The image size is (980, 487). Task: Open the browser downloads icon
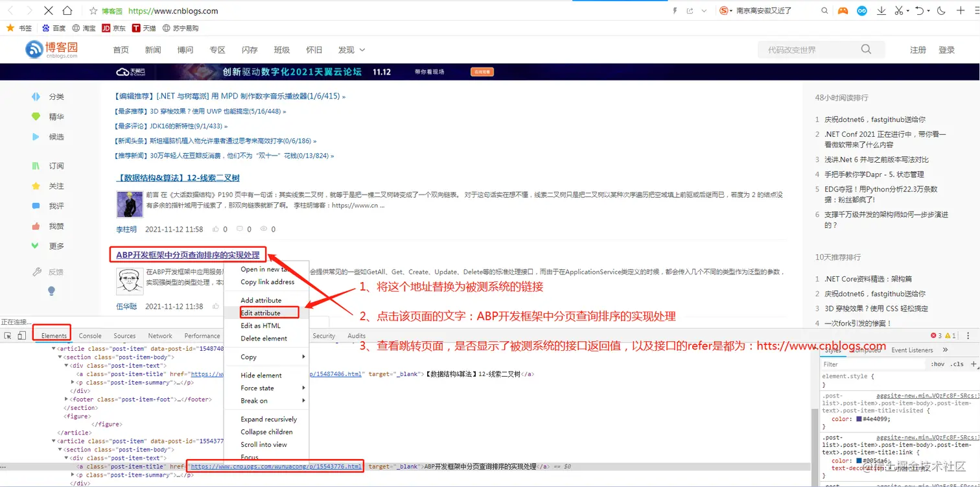(x=881, y=11)
